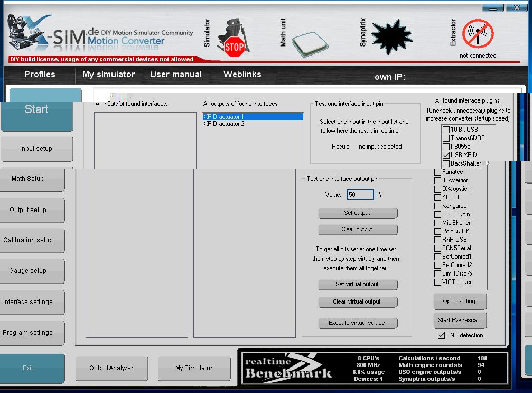This screenshot has width=532, height=393.
Task: Click the Value percent input field
Action: 360,195
